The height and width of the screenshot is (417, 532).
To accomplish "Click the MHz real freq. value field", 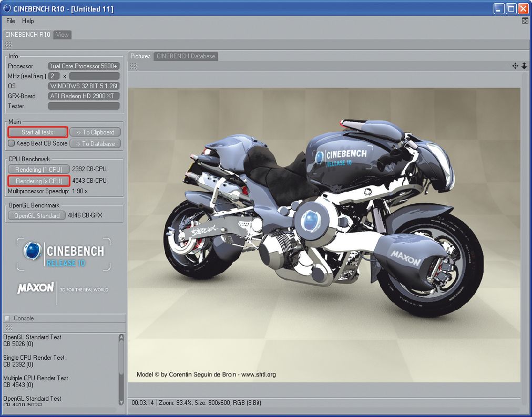I will [x=94, y=76].
